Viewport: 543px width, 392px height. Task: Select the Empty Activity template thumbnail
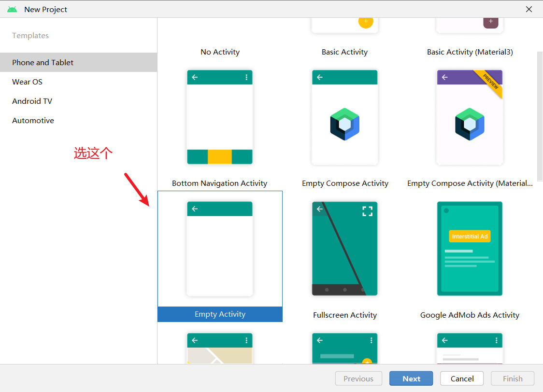[x=219, y=249]
